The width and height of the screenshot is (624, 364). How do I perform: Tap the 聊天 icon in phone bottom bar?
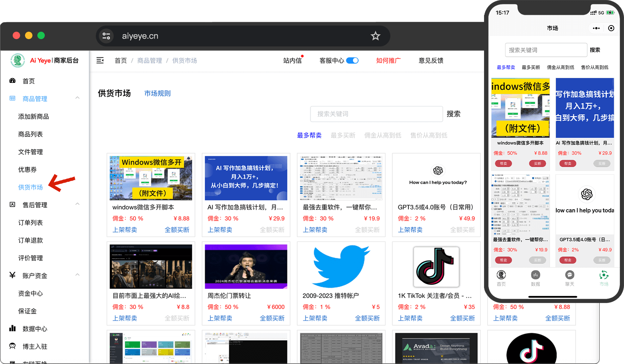point(570,275)
